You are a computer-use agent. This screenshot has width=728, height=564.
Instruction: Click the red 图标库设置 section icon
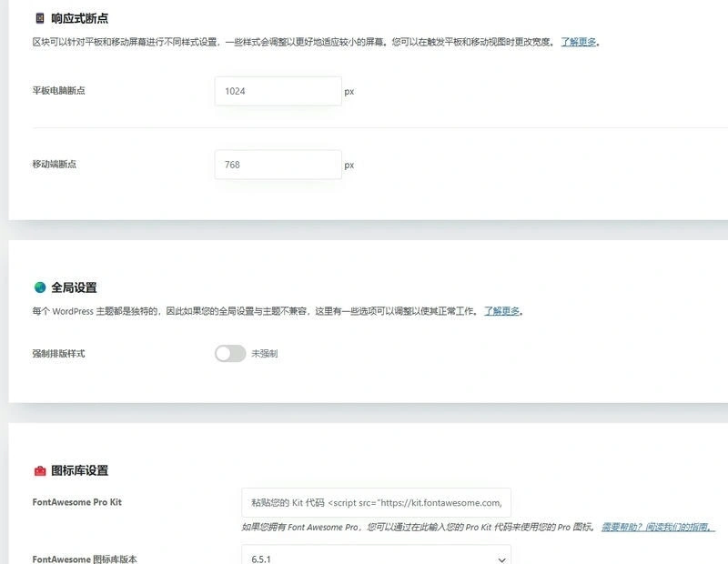click(39, 471)
